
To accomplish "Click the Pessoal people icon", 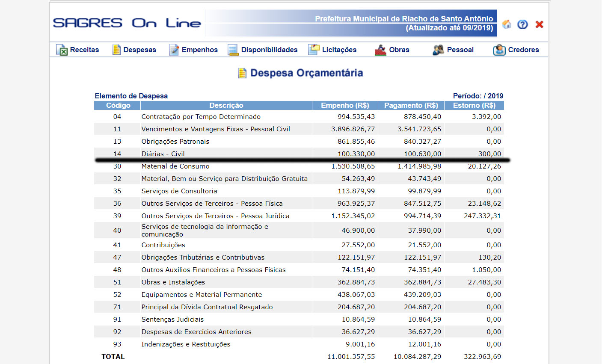I will pyautogui.click(x=438, y=50).
